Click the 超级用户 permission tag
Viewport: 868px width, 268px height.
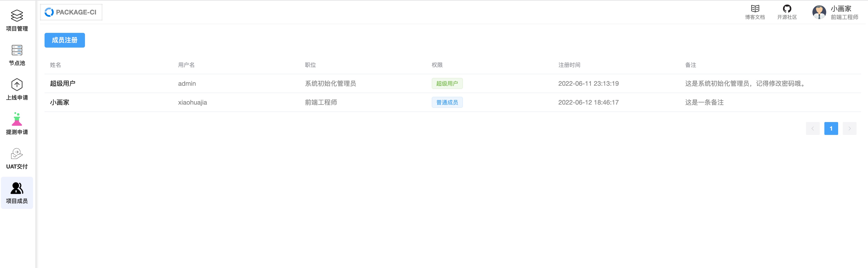(447, 83)
